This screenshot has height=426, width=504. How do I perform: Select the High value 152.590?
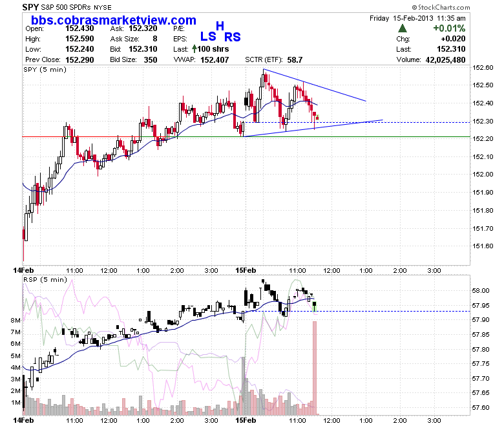pyautogui.click(x=79, y=39)
